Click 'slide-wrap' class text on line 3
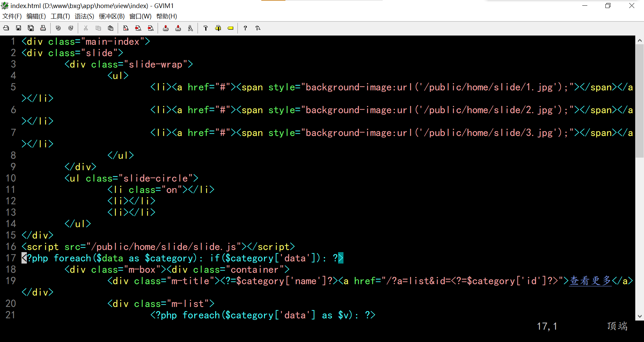 click(155, 64)
